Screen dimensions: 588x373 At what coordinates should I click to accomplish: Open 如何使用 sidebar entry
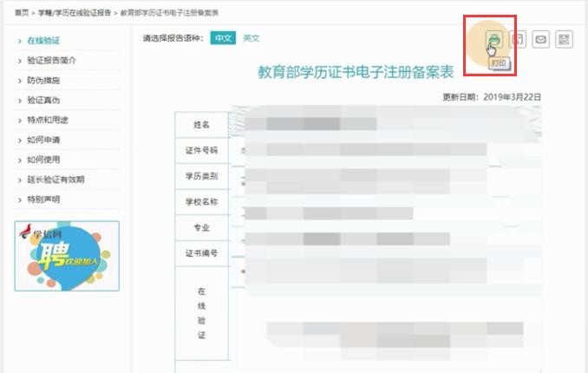(43, 160)
